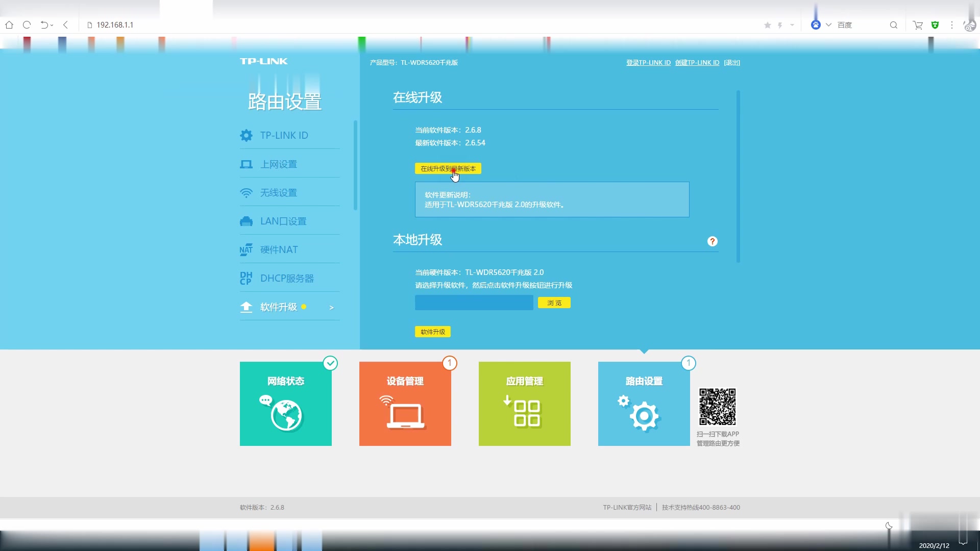Click the 技术支持热线400-8863-400 text
This screenshot has width=980, height=551.
[701, 507]
